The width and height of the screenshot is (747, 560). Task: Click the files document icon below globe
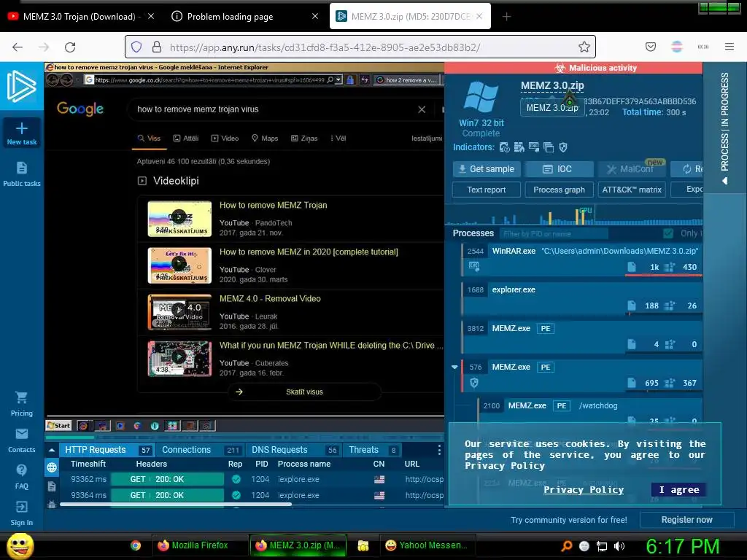[52, 486]
